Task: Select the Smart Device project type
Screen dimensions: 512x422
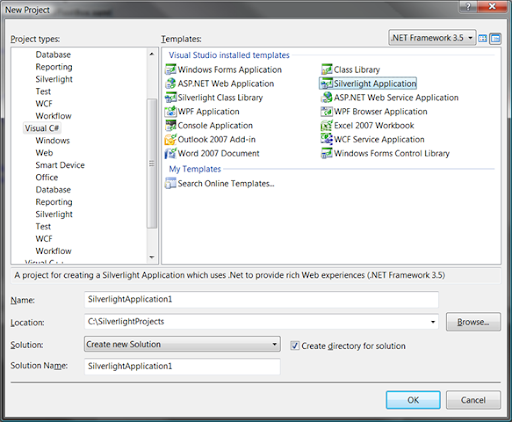Action: click(60, 165)
